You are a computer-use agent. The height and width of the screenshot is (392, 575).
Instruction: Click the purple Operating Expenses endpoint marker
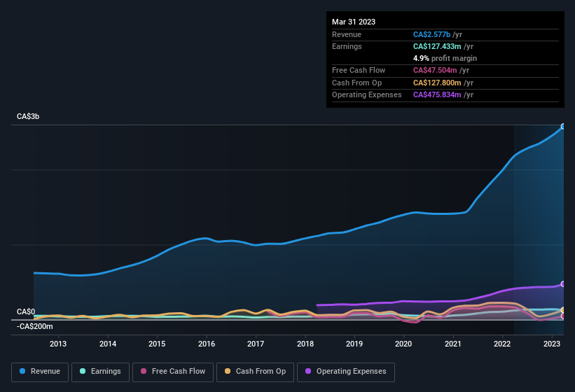[563, 284]
